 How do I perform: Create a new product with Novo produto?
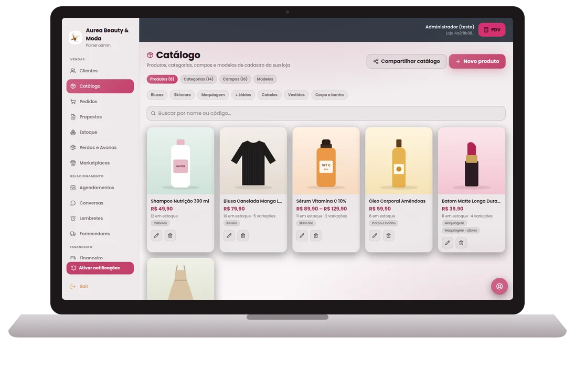pyautogui.click(x=477, y=61)
